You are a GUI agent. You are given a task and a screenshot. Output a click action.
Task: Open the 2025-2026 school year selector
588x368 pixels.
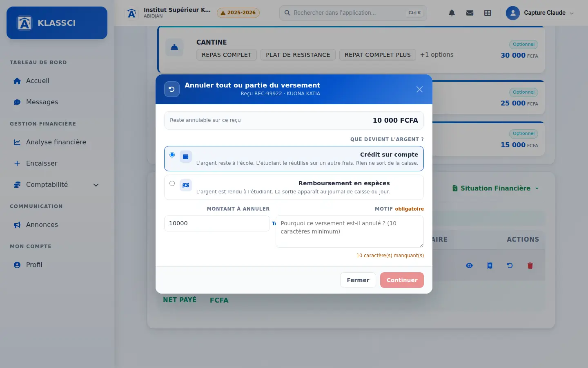point(238,13)
